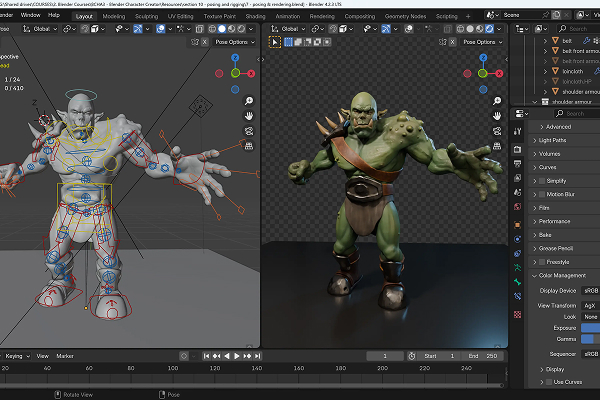Click the Marker menu in timeline
The height and width of the screenshot is (400, 600).
click(x=65, y=356)
